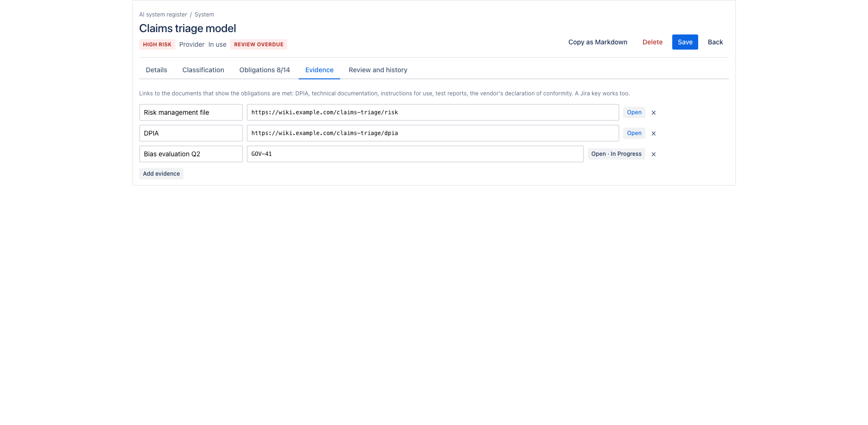Image resolution: width=868 pixels, height=425 pixels.
Task: Click the REVIEW OVERDUE badge
Action: coord(259,44)
